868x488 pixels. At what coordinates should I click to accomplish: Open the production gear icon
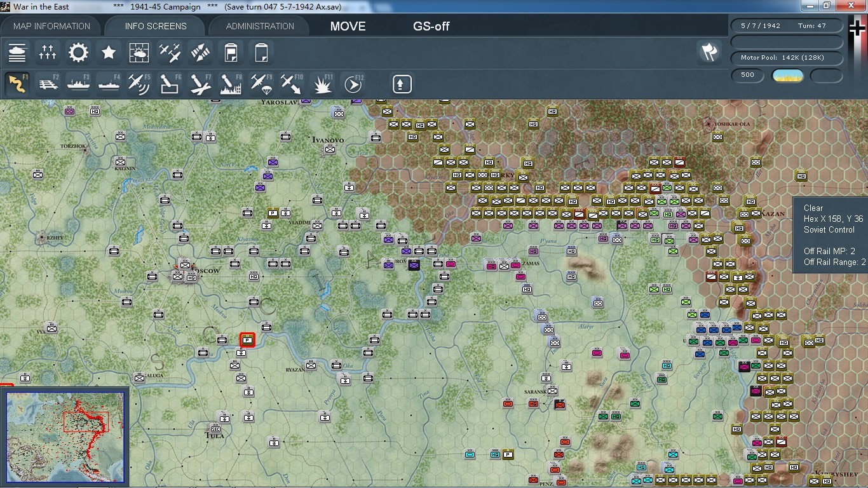78,53
